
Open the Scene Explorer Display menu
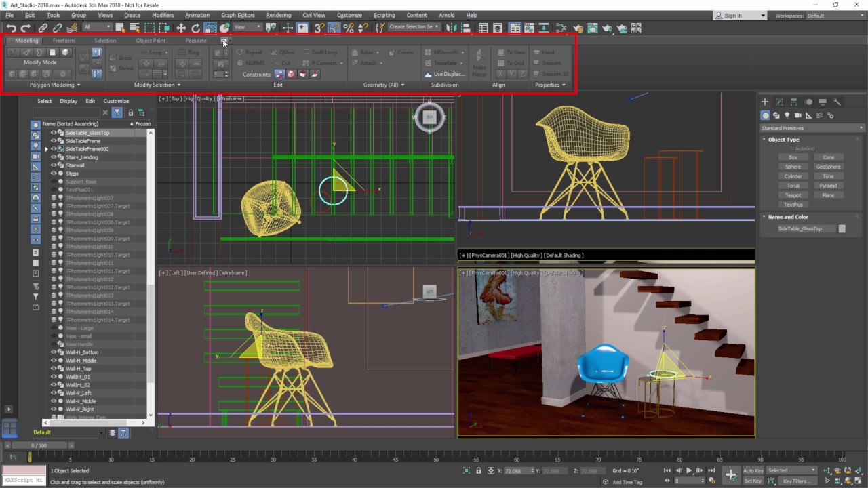click(x=68, y=101)
